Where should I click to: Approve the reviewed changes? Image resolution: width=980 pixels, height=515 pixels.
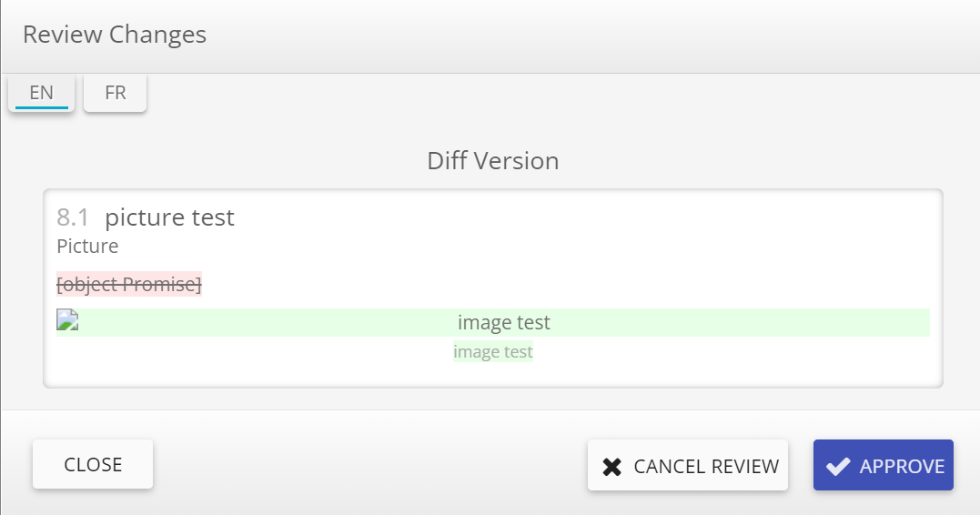tap(883, 466)
